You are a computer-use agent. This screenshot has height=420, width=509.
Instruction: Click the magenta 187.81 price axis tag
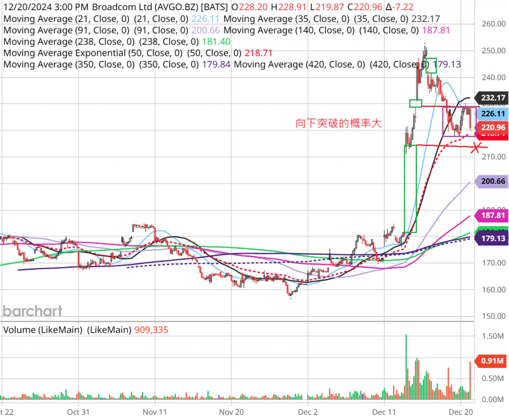click(492, 215)
